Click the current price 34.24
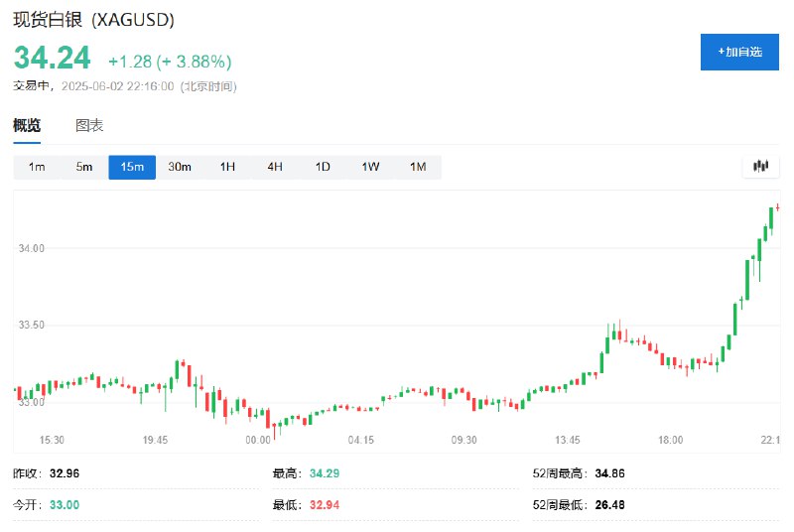This screenshot has height=532, width=794. click(x=53, y=58)
